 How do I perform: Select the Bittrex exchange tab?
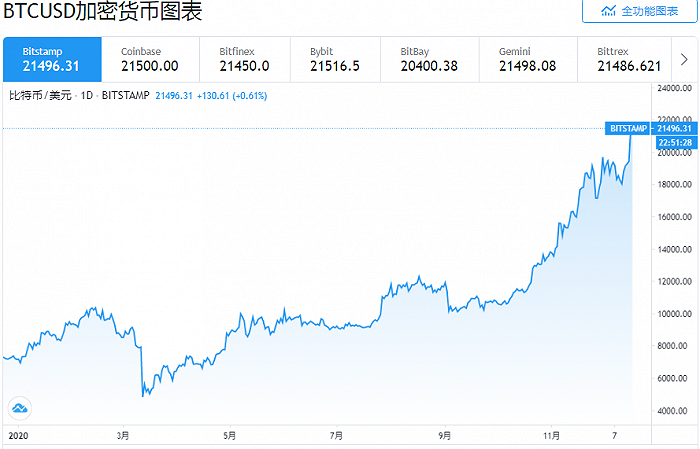[628, 58]
